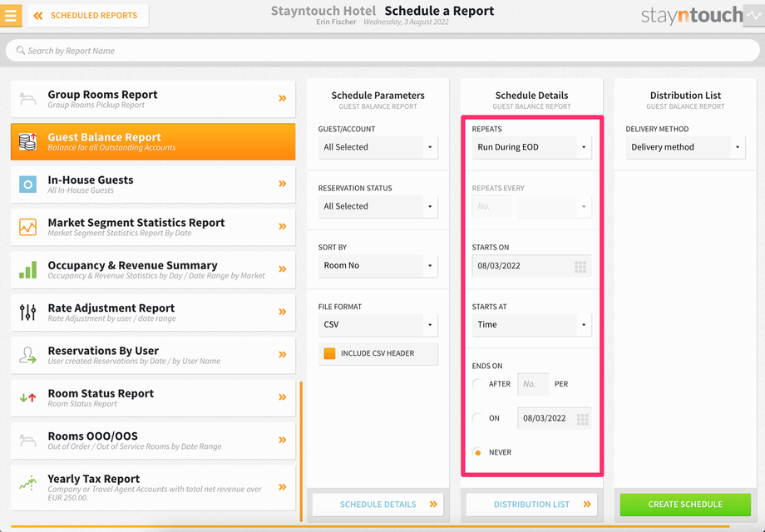Viewport: 765px width, 532px height.
Task: Click the report list vertical scrollbar
Action: click(x=301, y=451)
